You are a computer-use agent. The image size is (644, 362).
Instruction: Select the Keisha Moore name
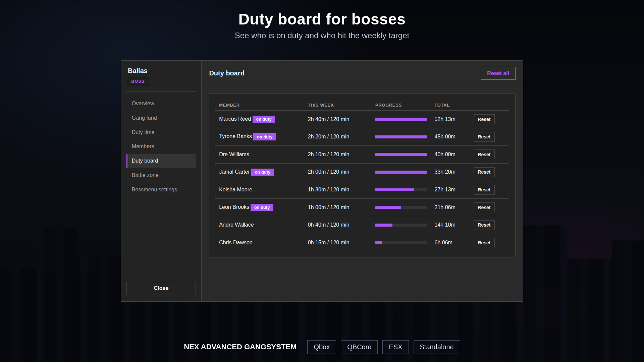tap(235, 190)
